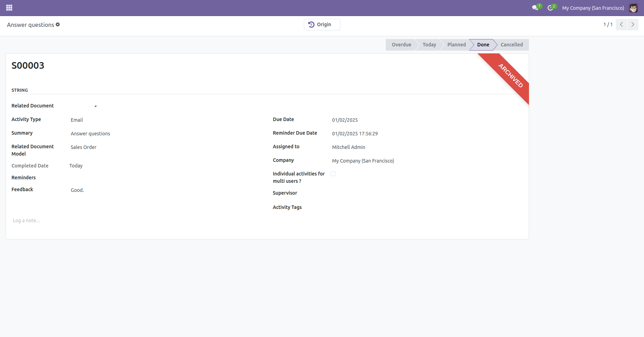Open My Company (San Francisco) switcher
This screenshot has height=337, width=644.
click(593, 8)
